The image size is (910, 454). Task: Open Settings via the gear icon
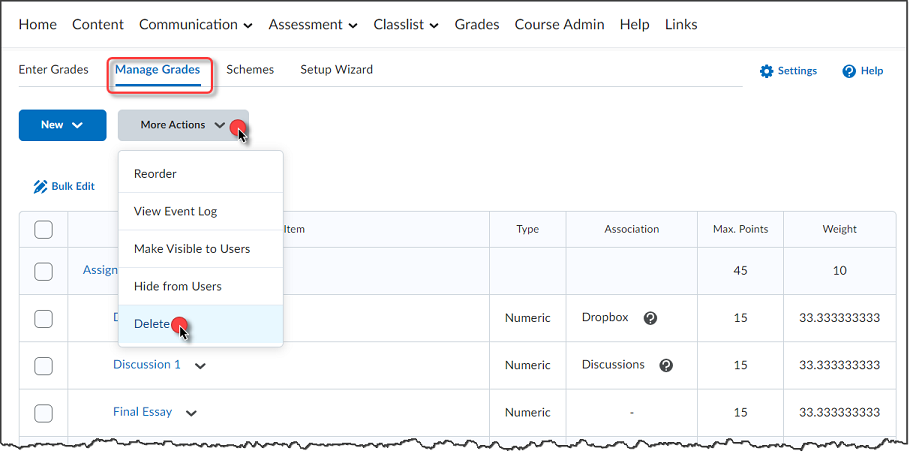point(767,71)
